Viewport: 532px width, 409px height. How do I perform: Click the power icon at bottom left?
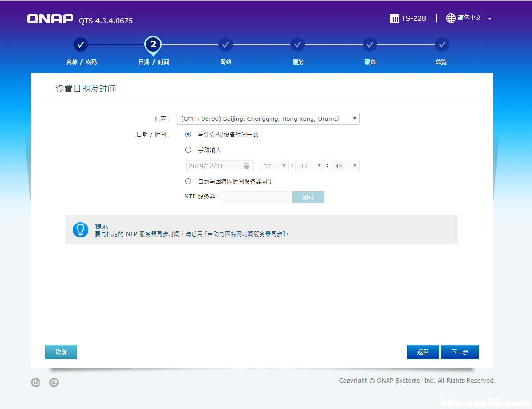36,383
